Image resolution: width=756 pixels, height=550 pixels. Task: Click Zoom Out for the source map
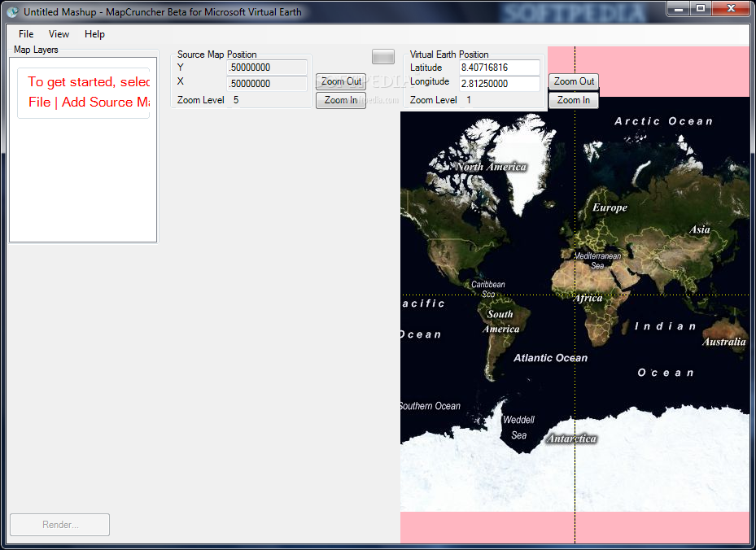tap(341, 81)
